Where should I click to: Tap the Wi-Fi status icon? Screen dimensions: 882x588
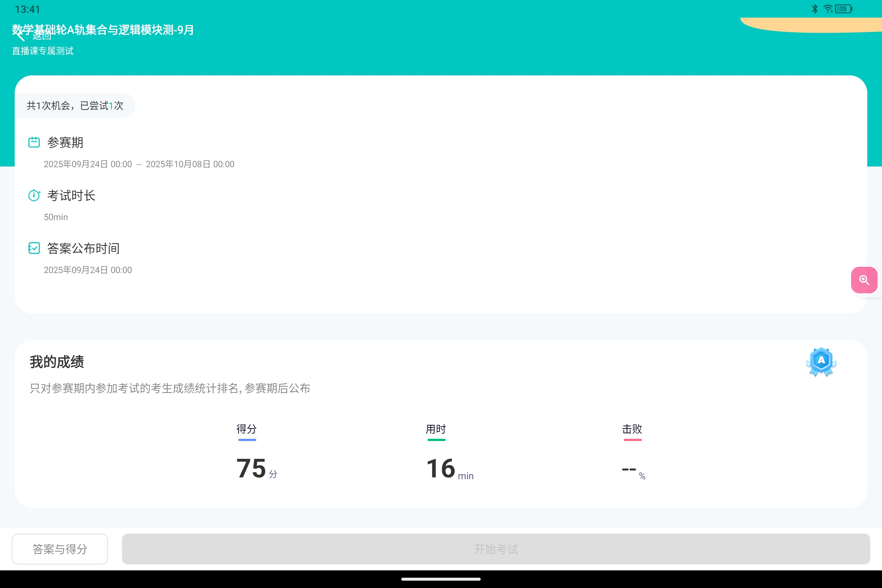[x=828, y=8]
